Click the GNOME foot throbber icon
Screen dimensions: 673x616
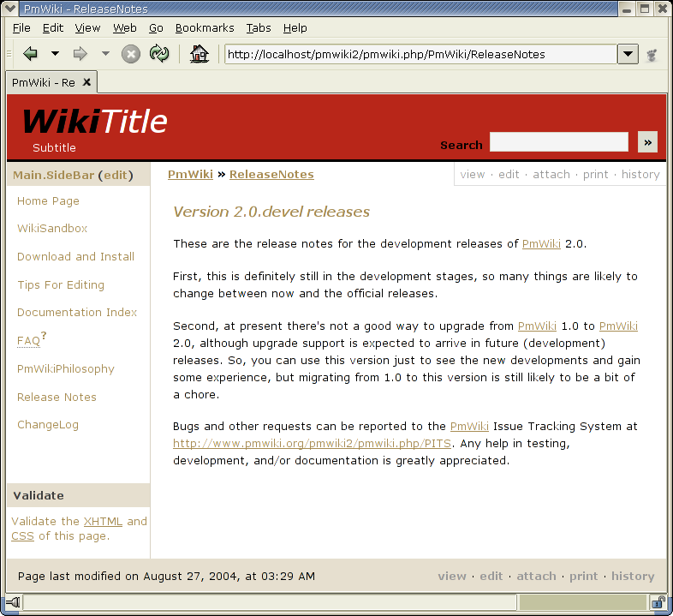pos(652,55)
